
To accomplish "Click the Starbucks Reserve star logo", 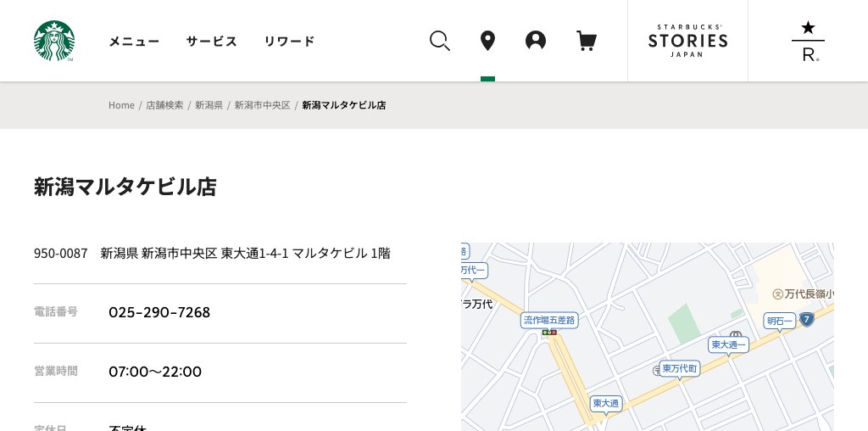I will pos(808,41).
